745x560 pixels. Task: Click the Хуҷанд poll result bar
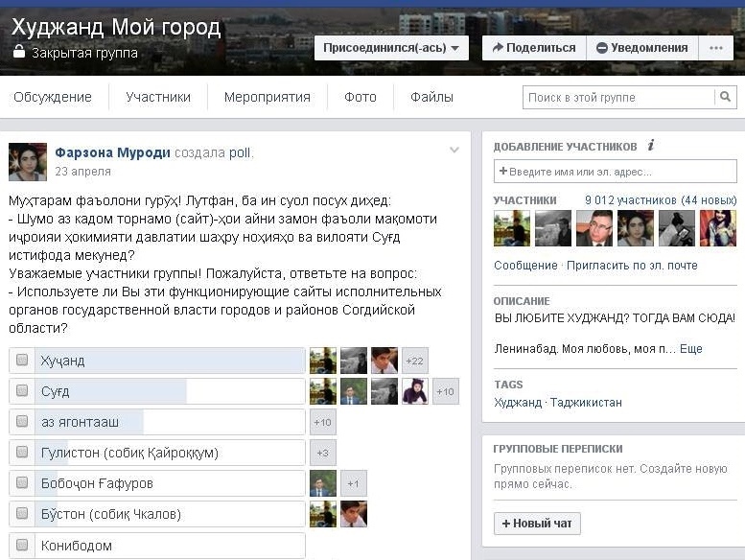click(x=170, y=361)
